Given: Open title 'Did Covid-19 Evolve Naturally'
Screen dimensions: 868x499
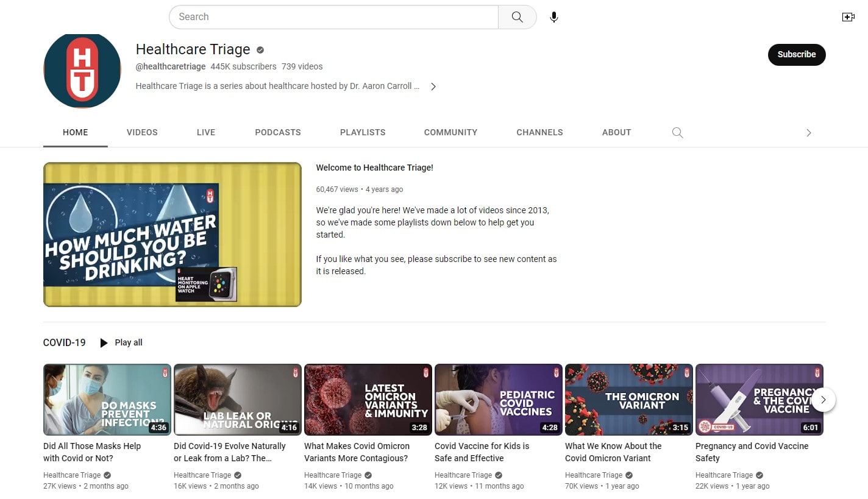Looking at the screenshot, I should 230,452.
